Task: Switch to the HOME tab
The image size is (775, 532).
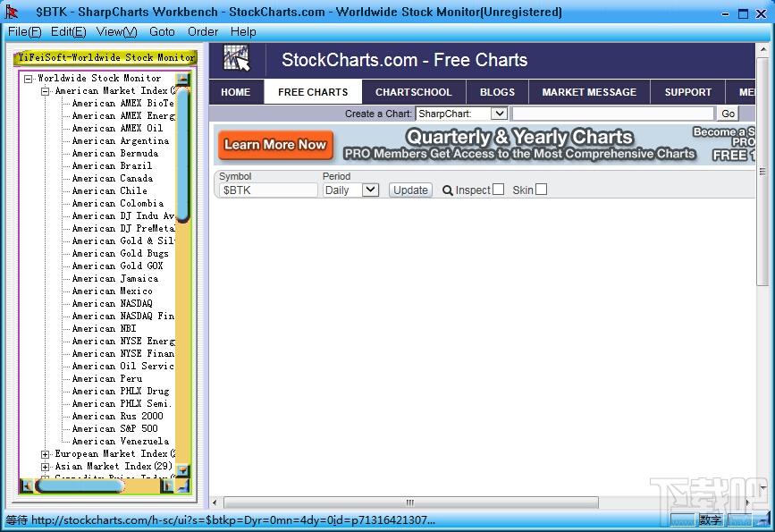Action: pyautogui.click(x=236, y=92)
